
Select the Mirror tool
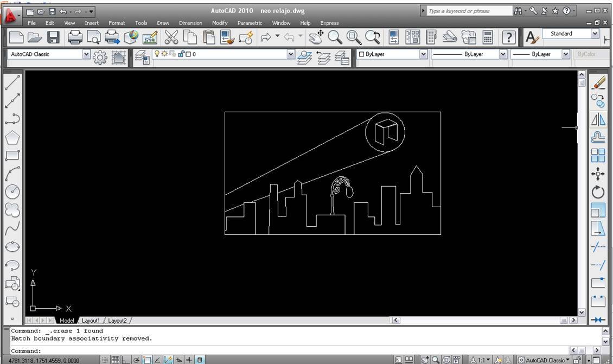click(598, 119)
